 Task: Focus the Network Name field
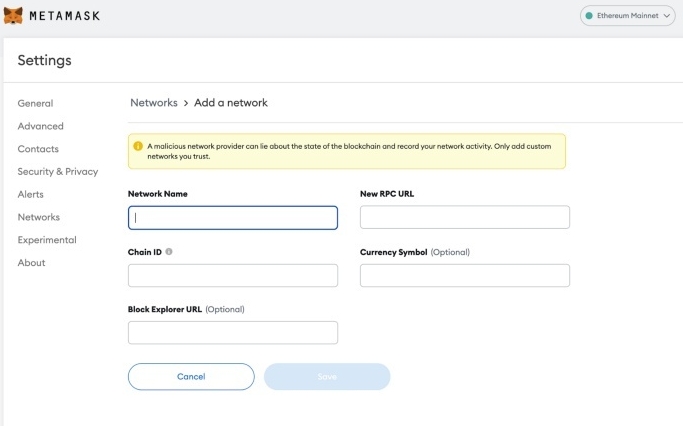(233, 217)
